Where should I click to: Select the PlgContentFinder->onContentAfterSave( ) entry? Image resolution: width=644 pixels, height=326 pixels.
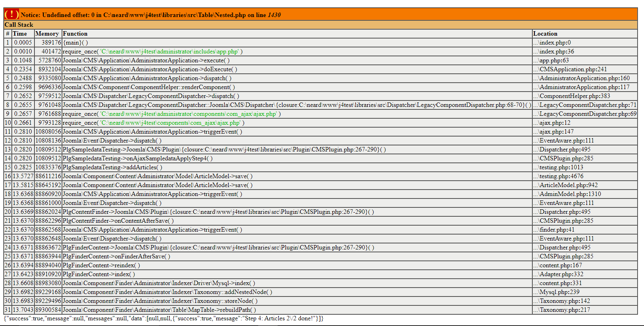point(118,221)
